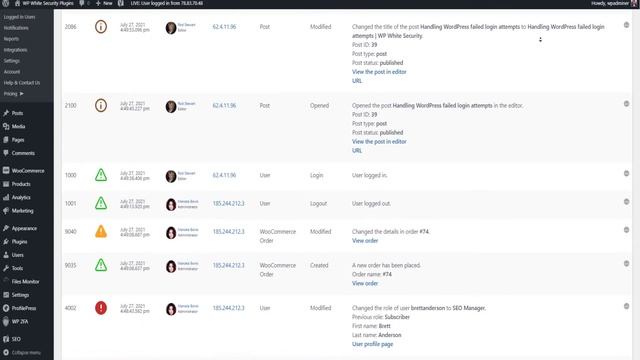This screenshot has width=640, height=360.
Task: Click the WordPress logo in admin bar
Action: click(6, 3)
